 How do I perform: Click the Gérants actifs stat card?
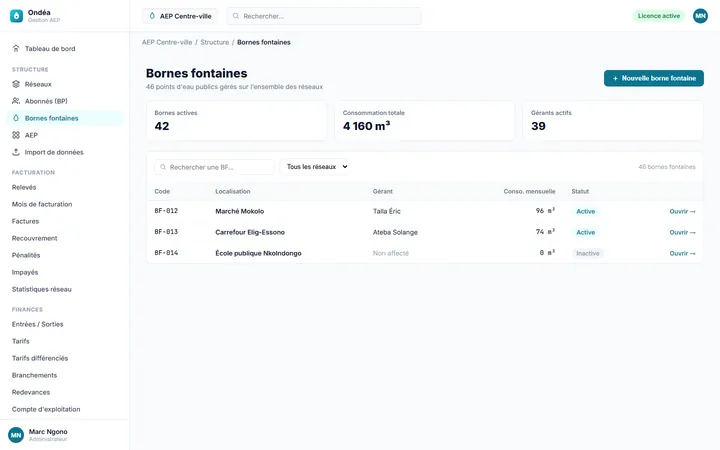613,121
